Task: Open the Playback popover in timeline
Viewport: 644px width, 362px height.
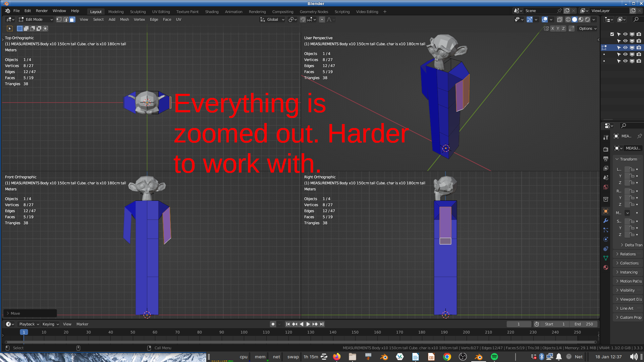Action: (29, 324)
